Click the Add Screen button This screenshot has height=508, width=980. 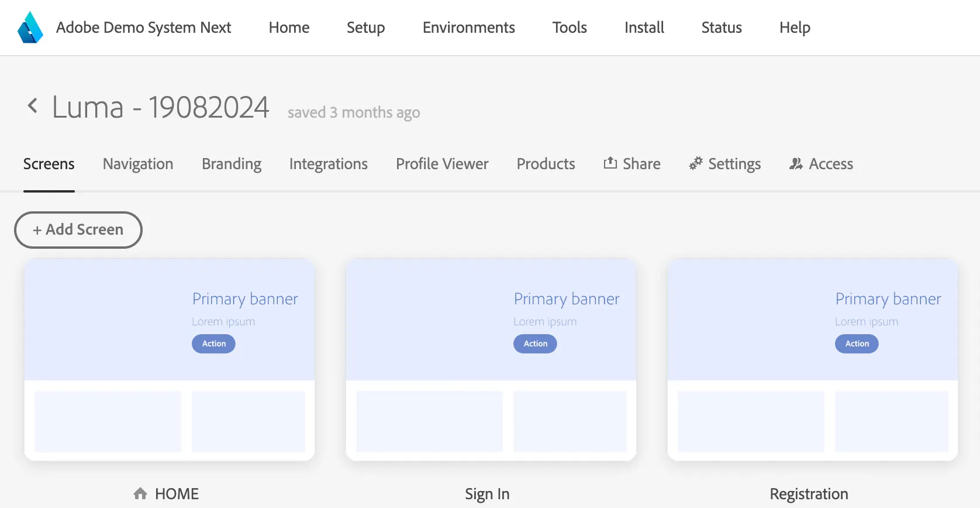(78, 230)
